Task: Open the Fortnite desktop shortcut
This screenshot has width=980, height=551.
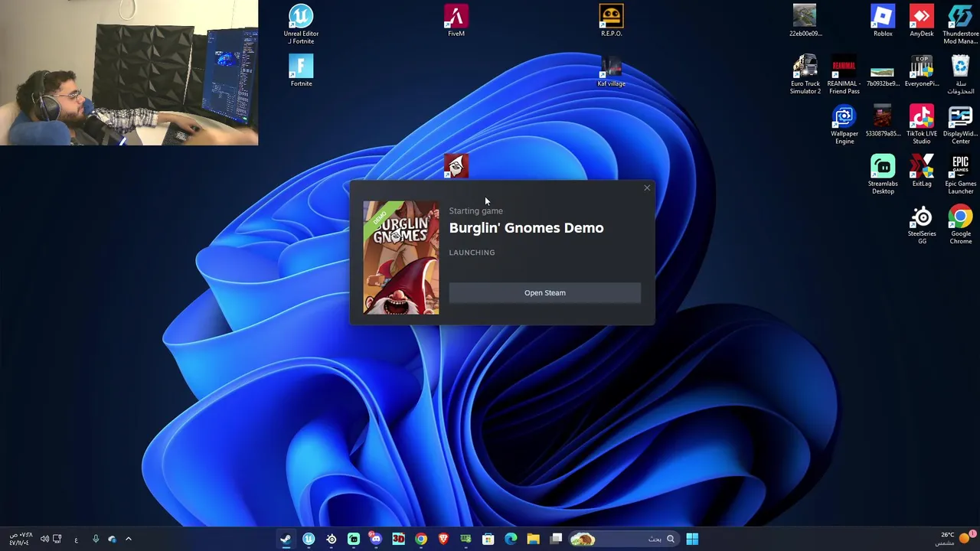Action: pyautogui.click(x=301, y=70)
